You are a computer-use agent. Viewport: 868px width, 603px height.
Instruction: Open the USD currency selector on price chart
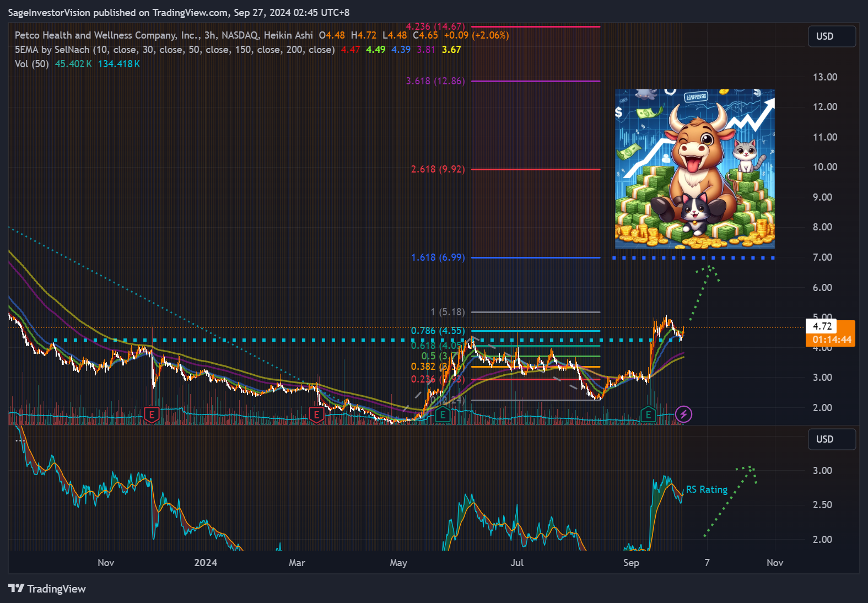(x=832, y=36)
